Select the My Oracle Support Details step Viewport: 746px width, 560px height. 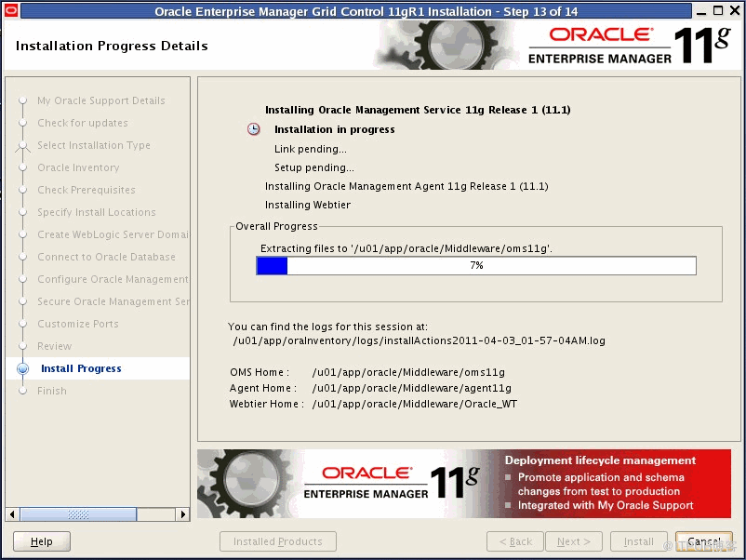pyautogui.click(x=101, y=100)
